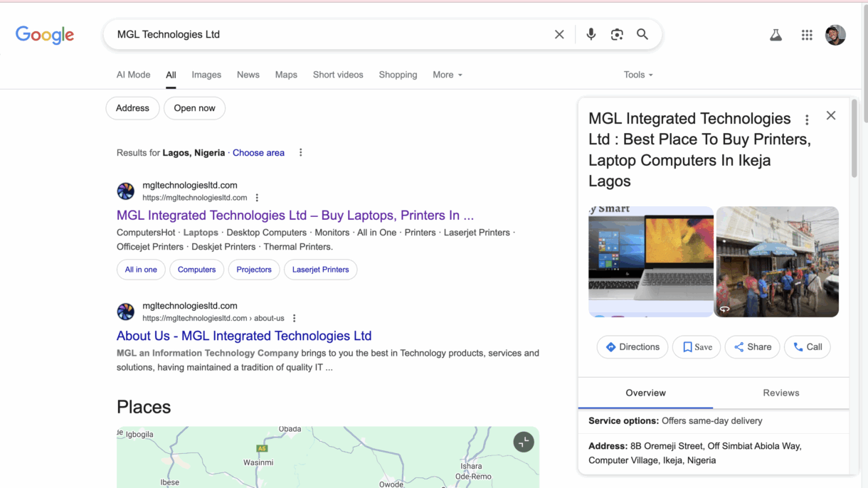The width and height of the screenshot is (868, 488).
Task: Share the business listing
Action: click(x=752, y=347)
